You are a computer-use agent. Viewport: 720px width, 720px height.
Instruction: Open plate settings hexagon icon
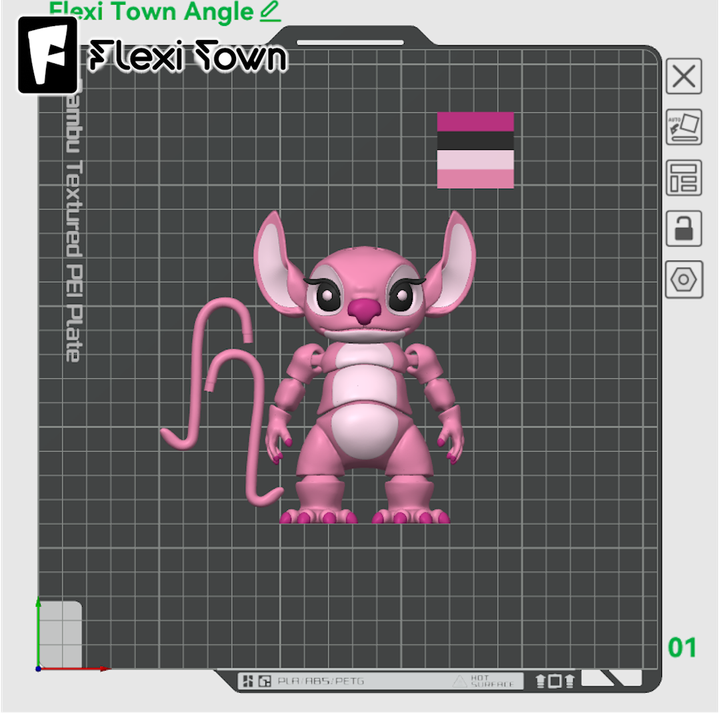point(684,280)
